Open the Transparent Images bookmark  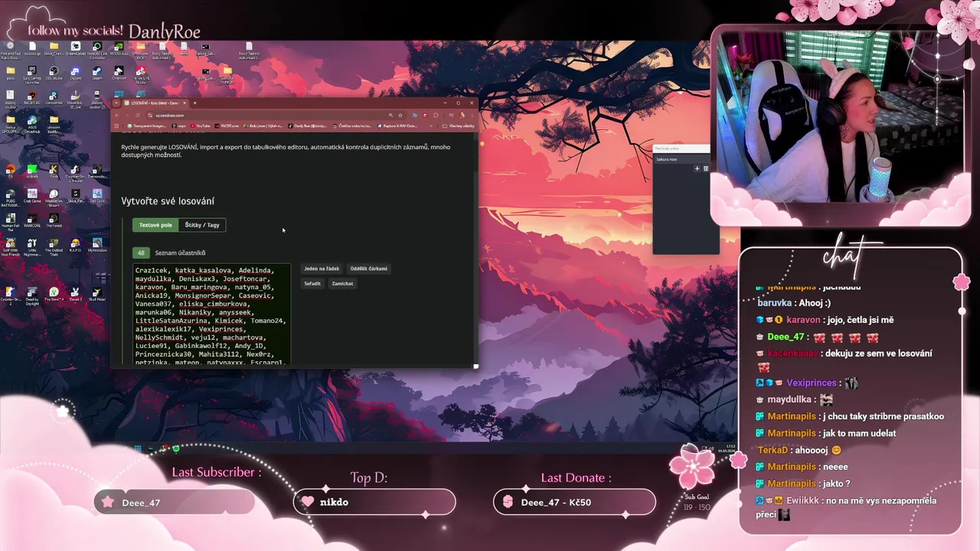pyautogui.click(x=147, y=126)
